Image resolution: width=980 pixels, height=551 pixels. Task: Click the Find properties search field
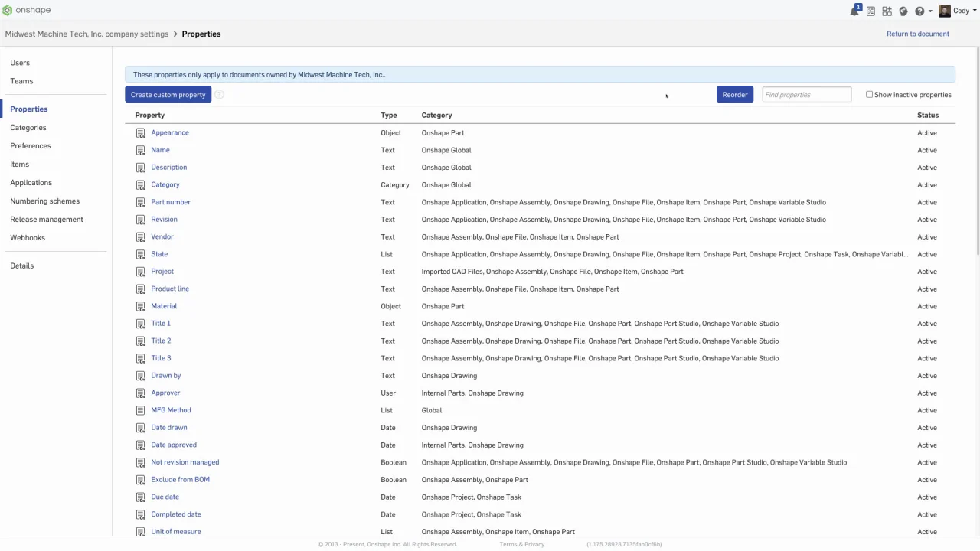click(x=806, y=95)
